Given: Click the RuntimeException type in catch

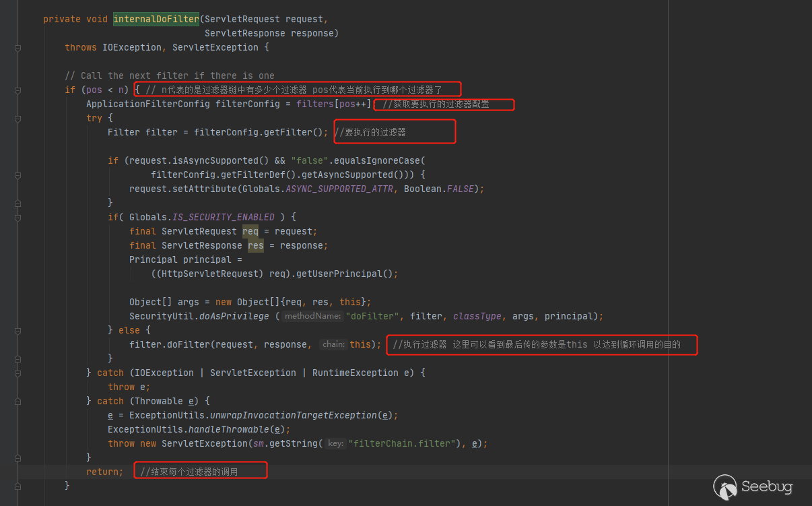Looking at the screenshot, I should click(356, 373).
